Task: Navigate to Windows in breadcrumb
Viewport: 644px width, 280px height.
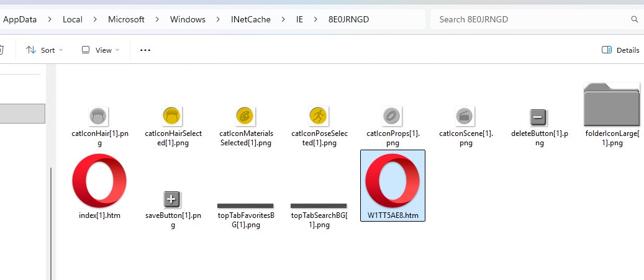Action: click(188, 19)
